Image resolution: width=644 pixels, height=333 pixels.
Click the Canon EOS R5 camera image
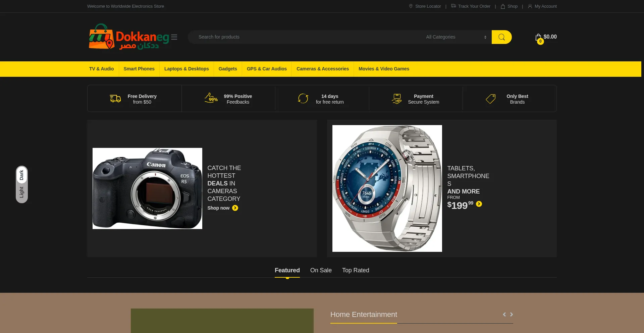147,188
